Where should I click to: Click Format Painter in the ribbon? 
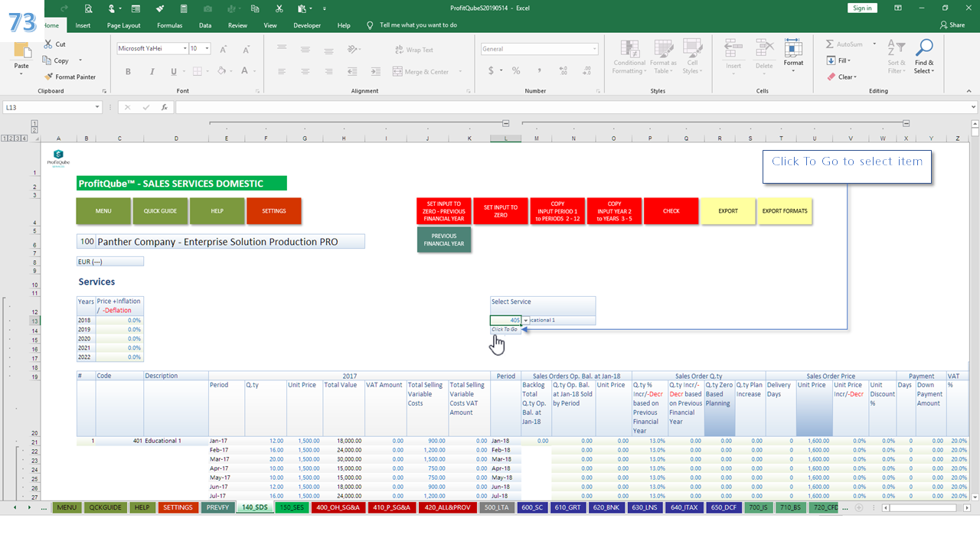point(70,77)
